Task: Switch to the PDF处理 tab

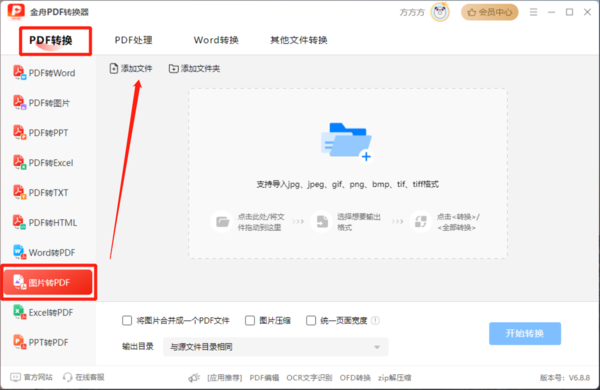Action: point(134,40)
